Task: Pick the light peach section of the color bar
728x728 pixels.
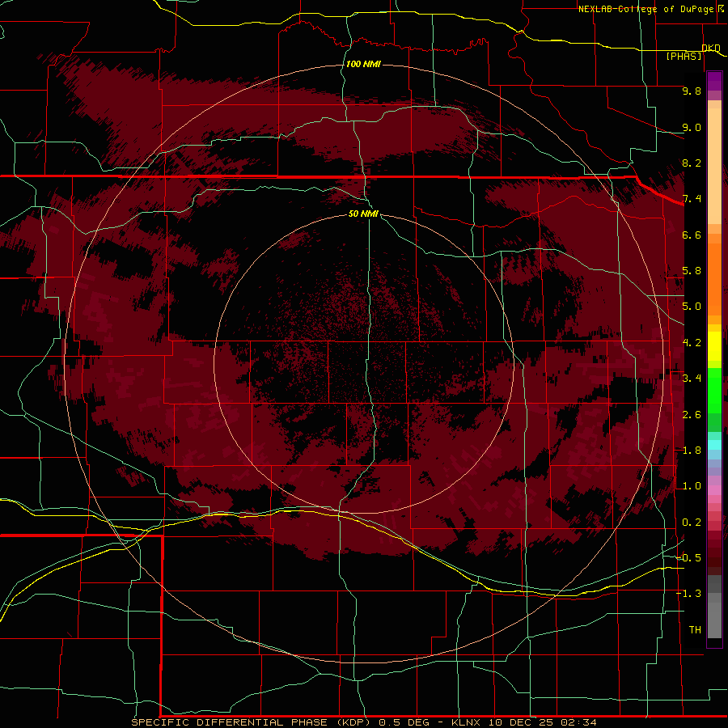Action: [714, 167]
